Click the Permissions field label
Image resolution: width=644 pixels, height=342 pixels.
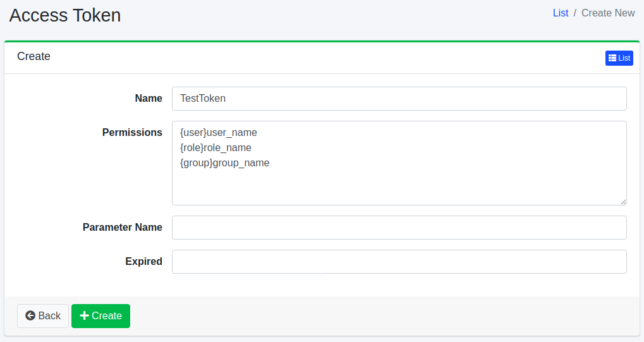[x=132, y=133]
